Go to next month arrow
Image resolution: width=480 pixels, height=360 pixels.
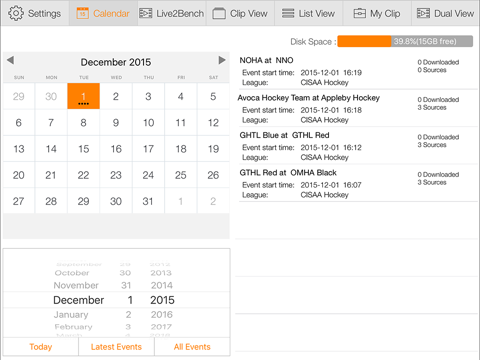click(222, 60)
